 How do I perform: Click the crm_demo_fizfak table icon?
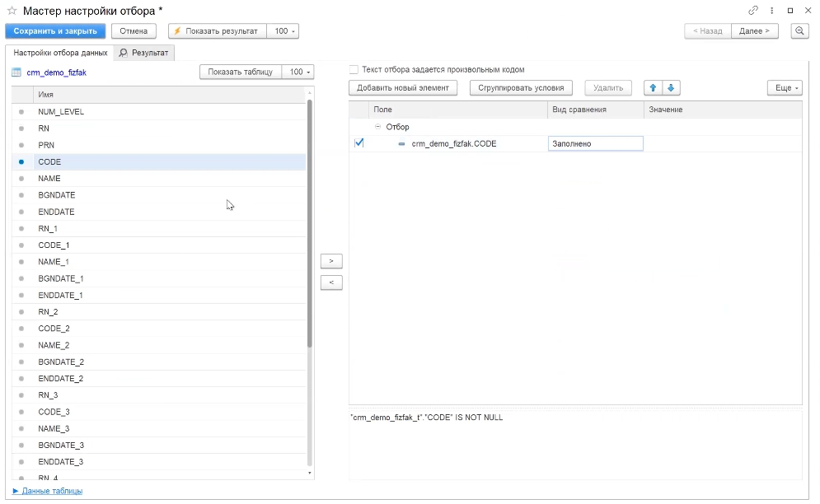(x=16, y=72)
